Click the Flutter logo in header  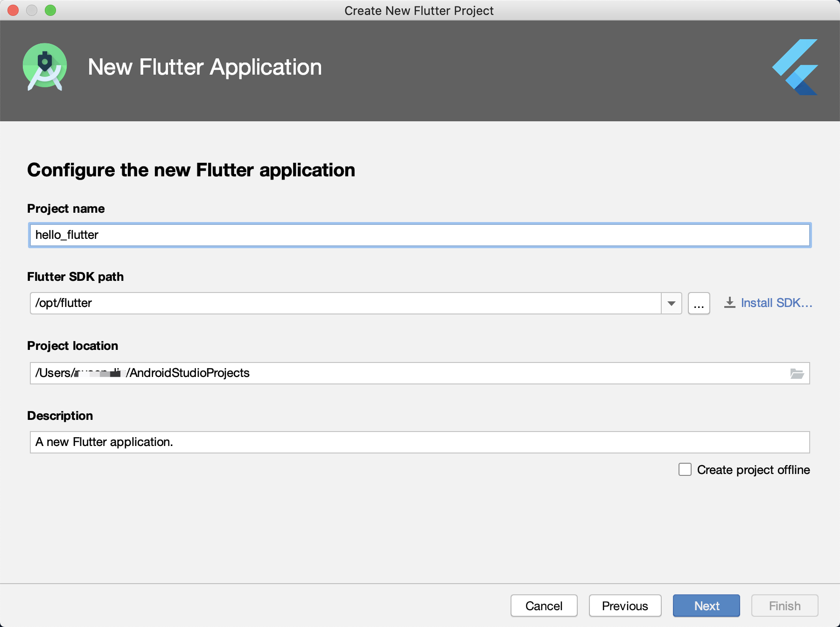(795, 67)
